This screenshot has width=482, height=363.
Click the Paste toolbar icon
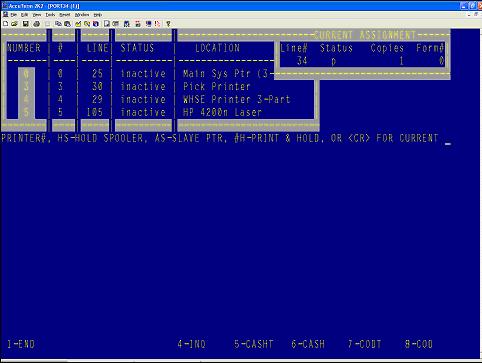click(67, 24)
